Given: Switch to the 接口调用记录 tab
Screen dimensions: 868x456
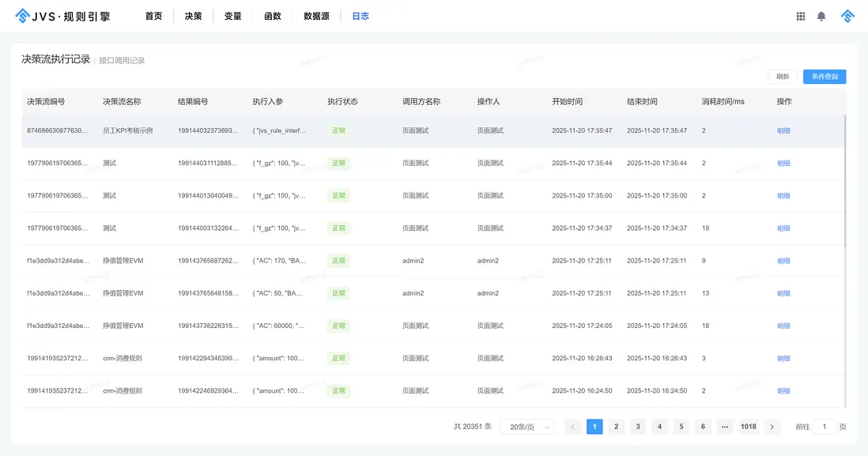Looking at the screenshot, I should tap(122, 60).
